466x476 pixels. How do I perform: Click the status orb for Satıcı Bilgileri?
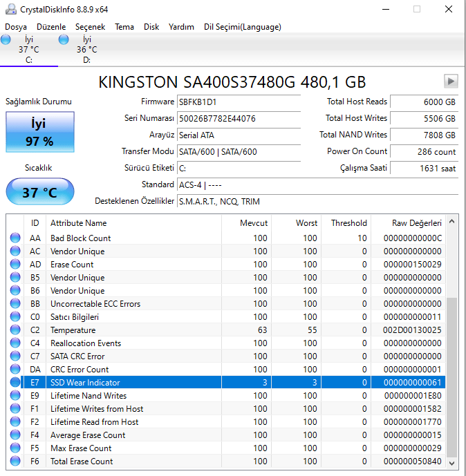15,316
